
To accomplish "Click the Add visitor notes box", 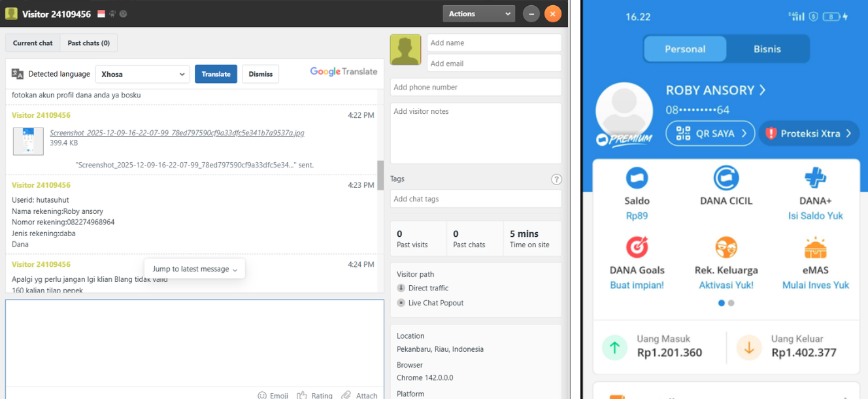I will 476,133.
